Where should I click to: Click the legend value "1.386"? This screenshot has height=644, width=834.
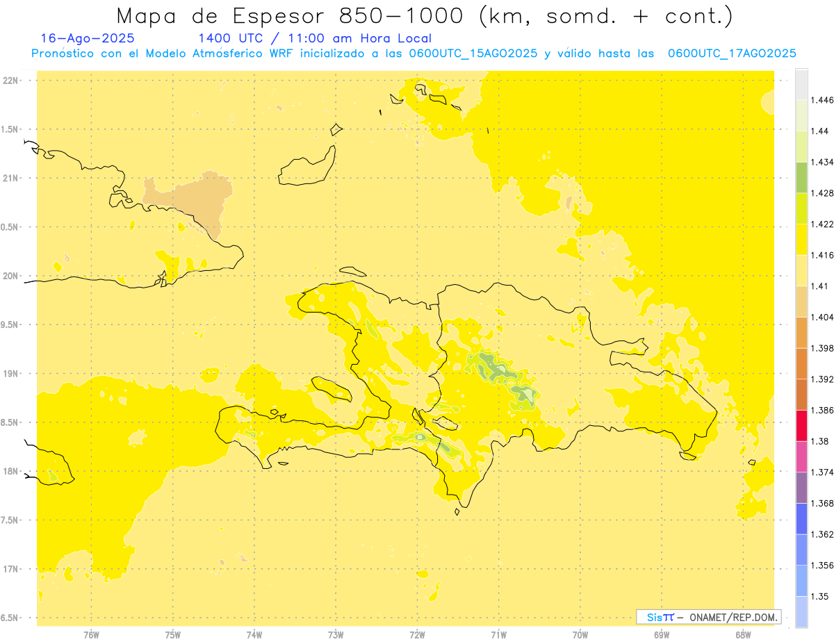823,411
